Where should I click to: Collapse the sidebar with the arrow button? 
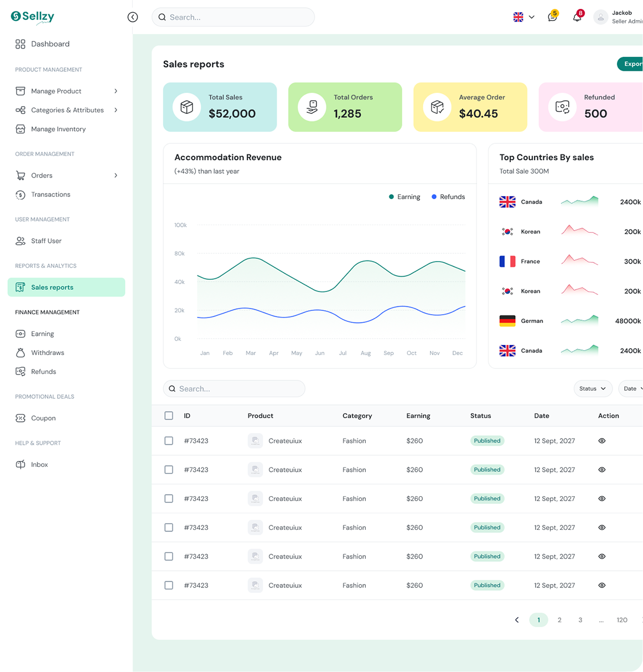133,17
